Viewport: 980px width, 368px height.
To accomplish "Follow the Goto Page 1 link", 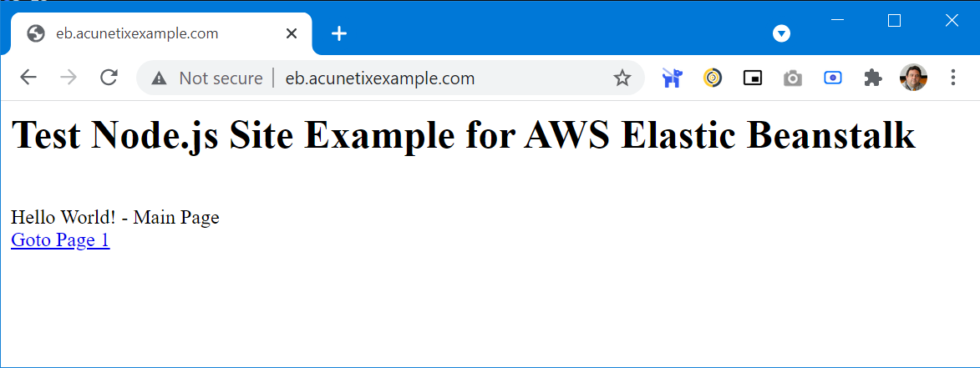I will point(60,240).
